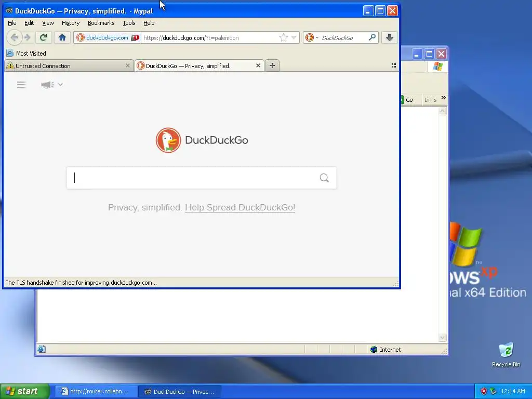Click the Mypal icon in the title bar
The width and height of the screenshot is (532, 399).
point(9,10)
